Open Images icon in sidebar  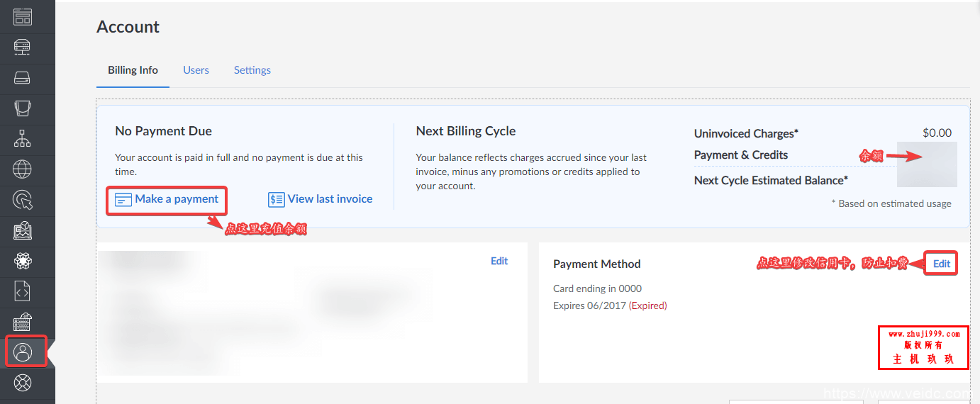23,322
